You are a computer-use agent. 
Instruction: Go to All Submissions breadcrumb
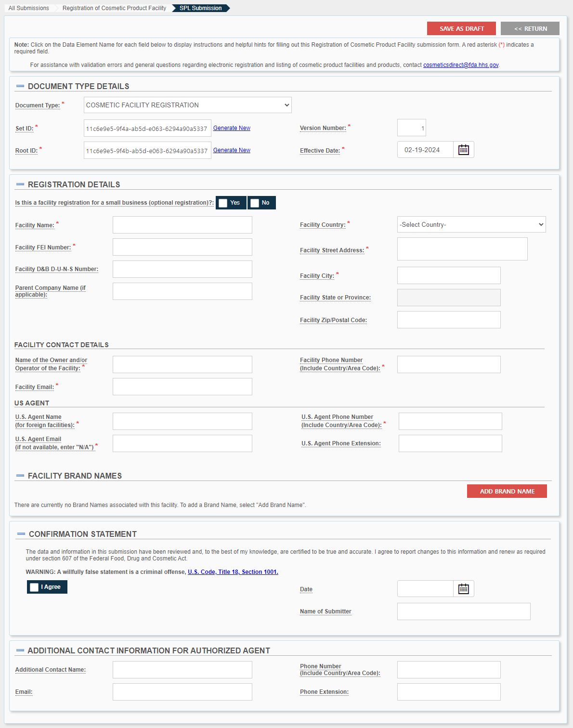coord(29,8)
